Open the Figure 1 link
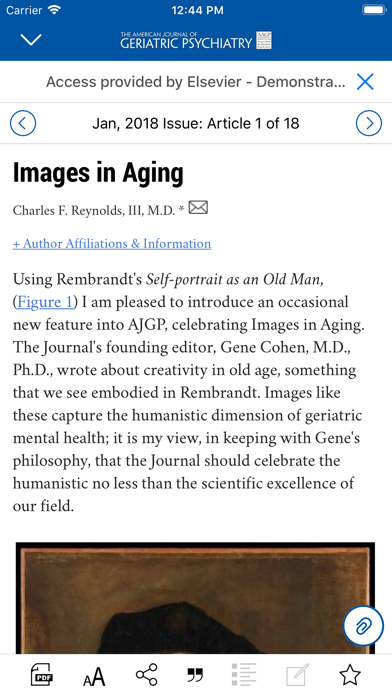 44,302
